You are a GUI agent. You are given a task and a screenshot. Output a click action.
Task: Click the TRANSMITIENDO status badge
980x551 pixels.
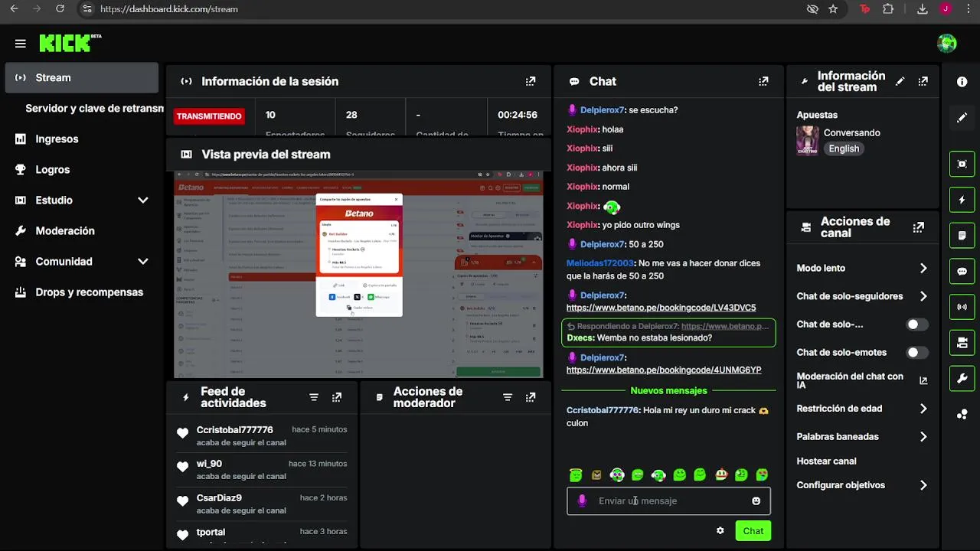pyautogui.click(x=209, y=116)
